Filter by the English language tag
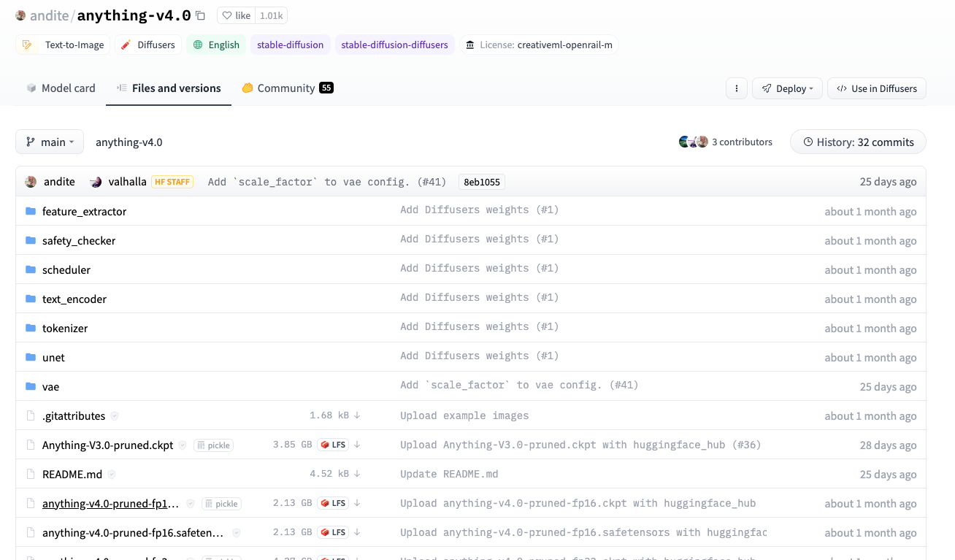This screenshot has width=955, height=560. click(x=216, y=45)
